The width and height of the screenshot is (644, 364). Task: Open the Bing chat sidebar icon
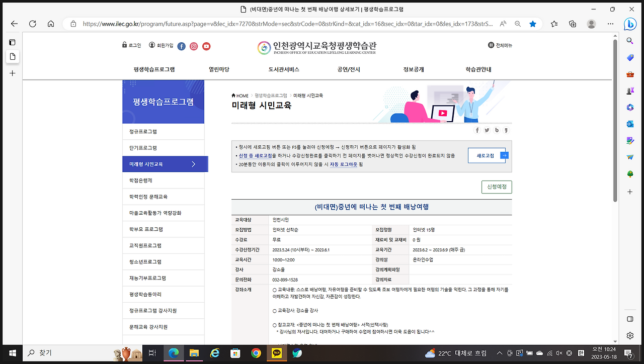[630, 24]
